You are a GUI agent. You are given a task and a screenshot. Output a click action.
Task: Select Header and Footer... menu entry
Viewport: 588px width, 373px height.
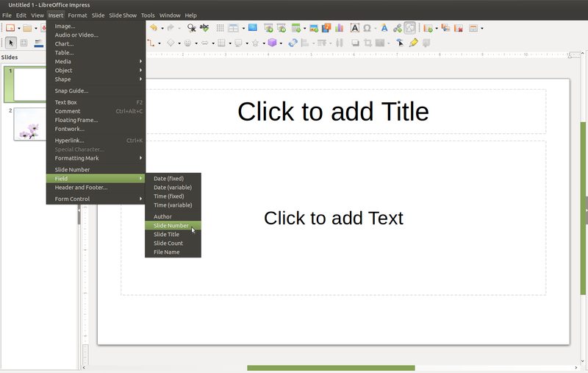tap(96, 188)
